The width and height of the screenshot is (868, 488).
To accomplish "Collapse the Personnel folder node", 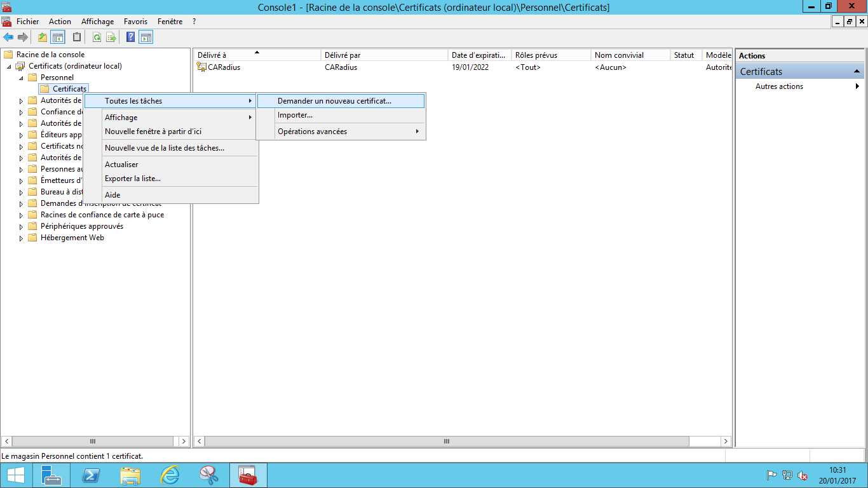I will pos(21,78).
